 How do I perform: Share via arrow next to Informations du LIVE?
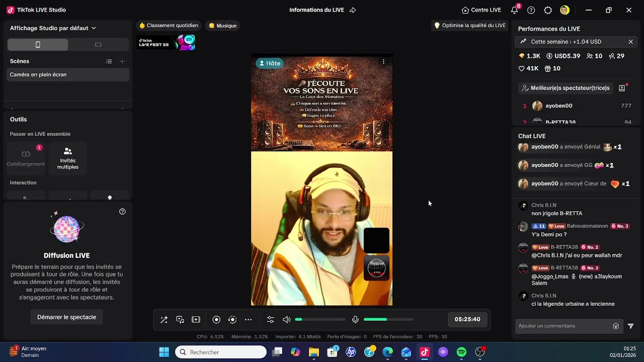[x=353, y=10]
